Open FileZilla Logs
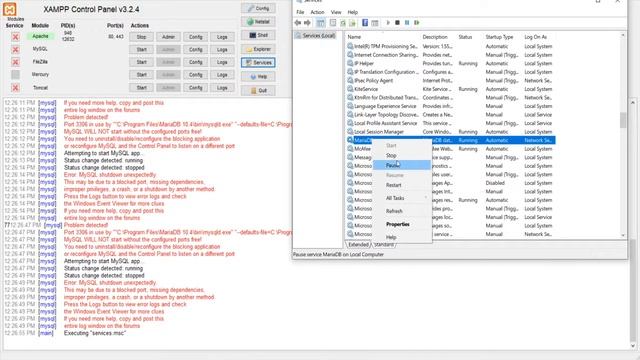640x360 pixels. [x=222, y=62]
